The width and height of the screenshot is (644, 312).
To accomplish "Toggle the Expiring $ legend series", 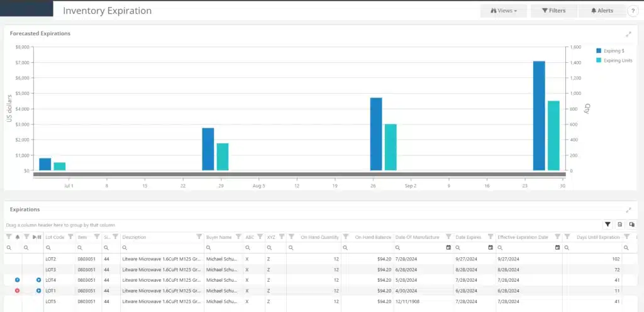I will tap(610, 51).
